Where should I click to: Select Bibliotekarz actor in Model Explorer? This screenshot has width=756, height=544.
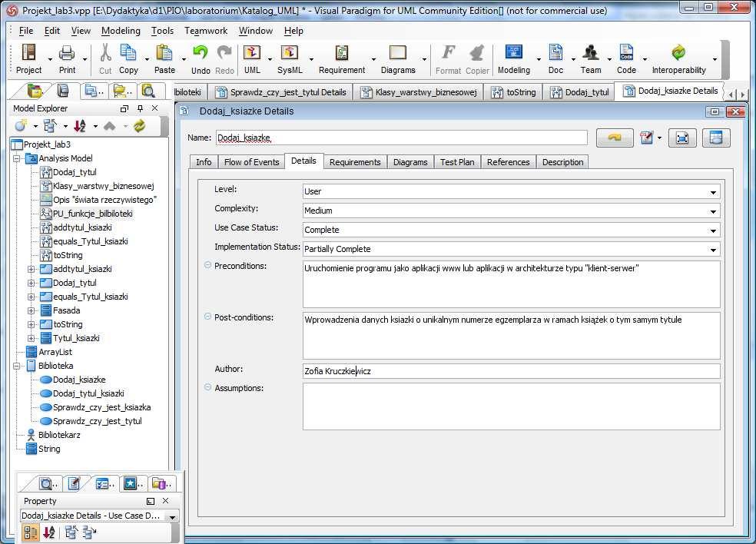click(x=59, y=435)
